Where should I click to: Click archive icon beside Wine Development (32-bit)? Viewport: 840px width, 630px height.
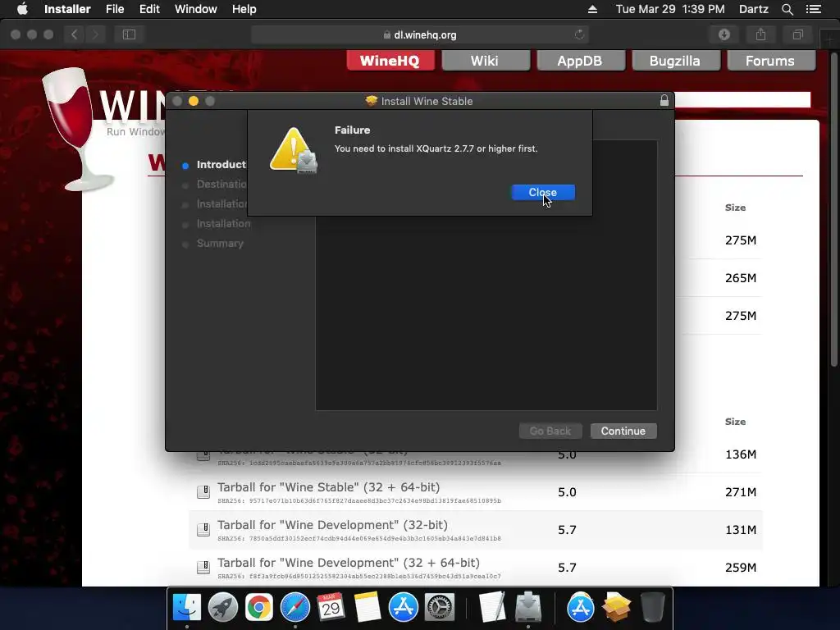coord(203,529)
